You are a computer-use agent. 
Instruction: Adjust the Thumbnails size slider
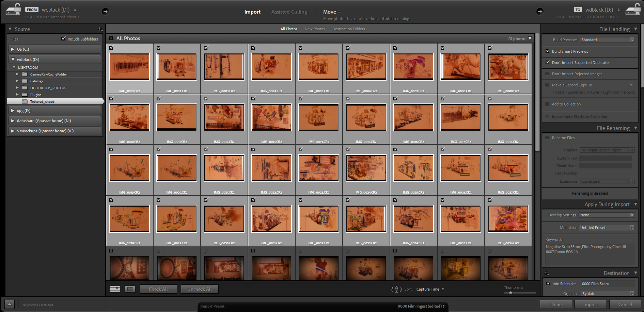tap(511, 293)
